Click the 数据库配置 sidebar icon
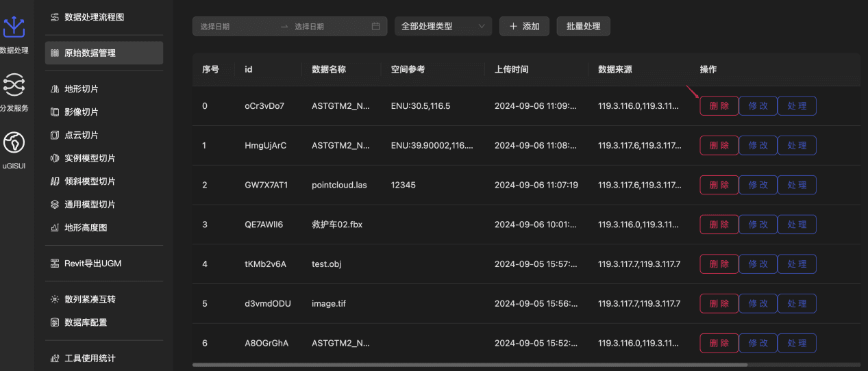This screenshot has width=868, height=371. [x=55, y=322]
